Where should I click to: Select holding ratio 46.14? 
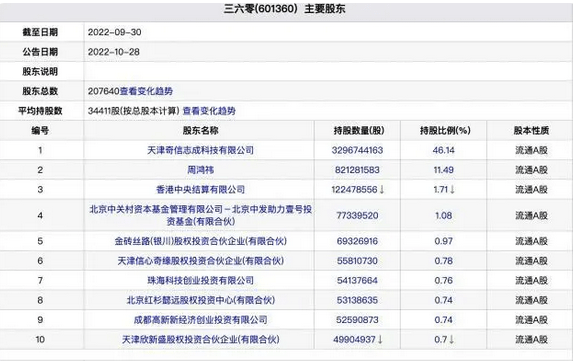443,150
